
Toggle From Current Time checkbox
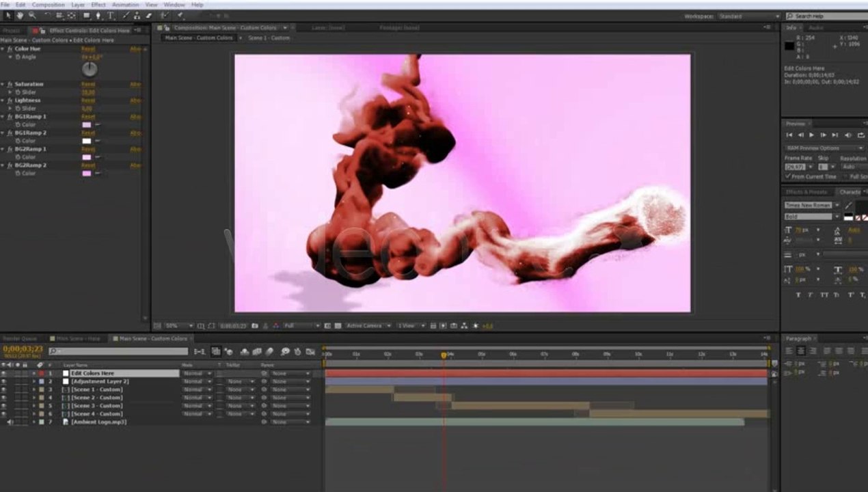pyautogui.click(x=788, y=176)
